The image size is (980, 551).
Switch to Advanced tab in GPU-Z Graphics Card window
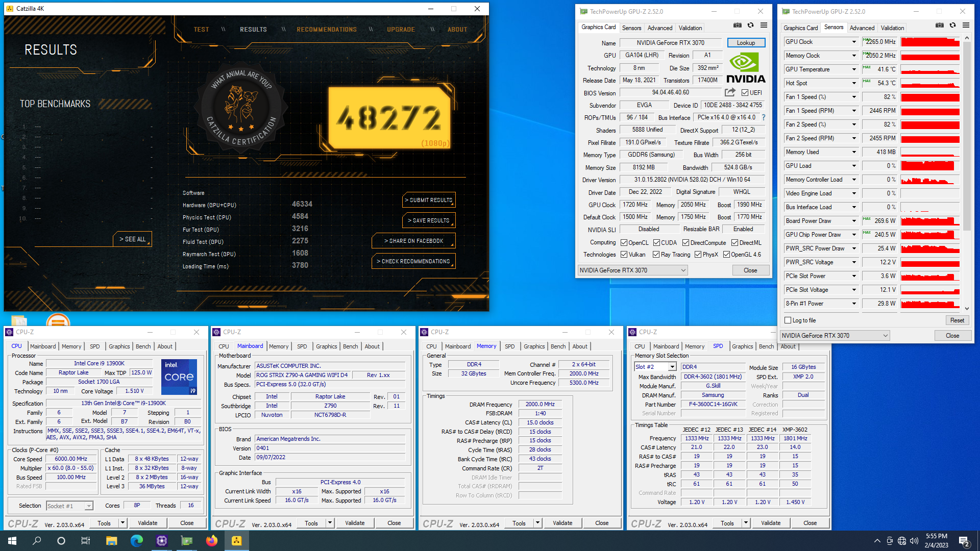[659, 28]
